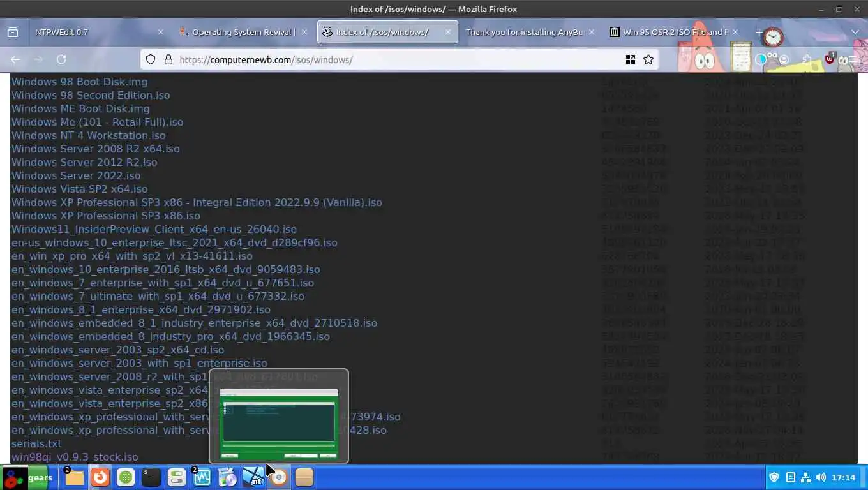Screen dimensions: 868x490
Task: Download Windows11_InsiderPreview_Client_x64_en-us_26040.iso
Action: point(154,229)
